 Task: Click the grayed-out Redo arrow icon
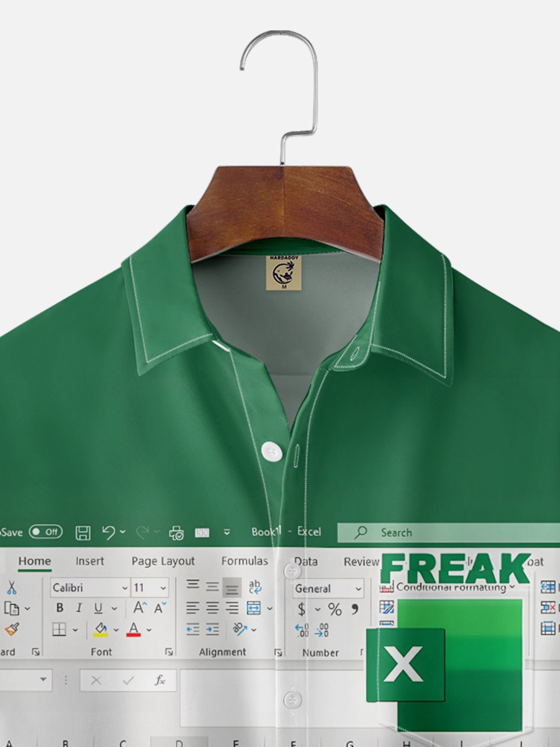click(143, 532)
